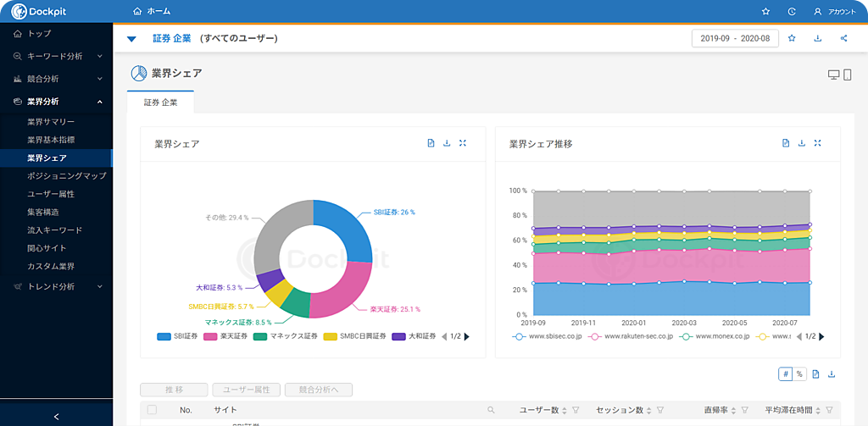Screen dimensions: 868x426
Task: Open the 2019-09 - 2020-08 date range field
Action: 735,38
